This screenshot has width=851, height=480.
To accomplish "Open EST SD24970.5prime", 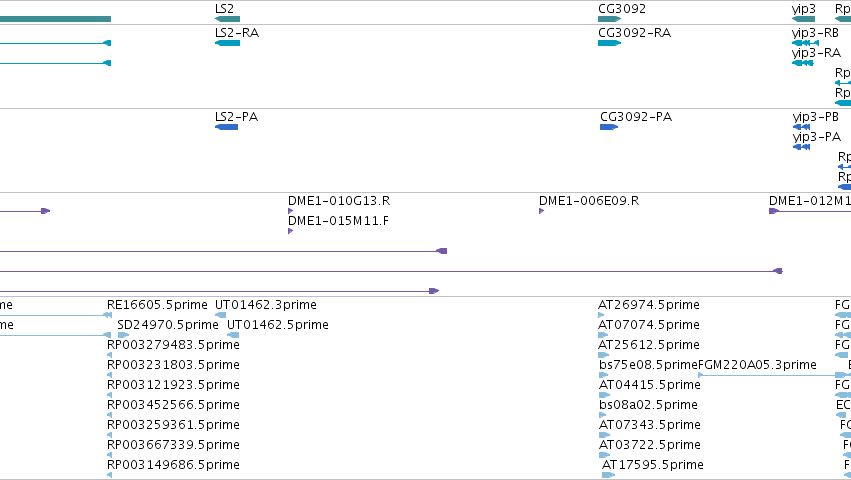I will pos(168,325).
